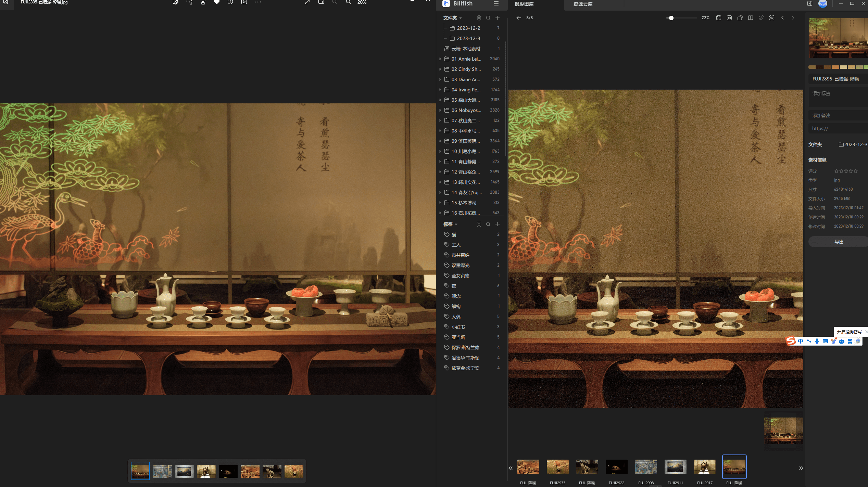This screenshot has height=487, width=868.
Task: Click the https:// link input field
Action: [x=838, y=129]
